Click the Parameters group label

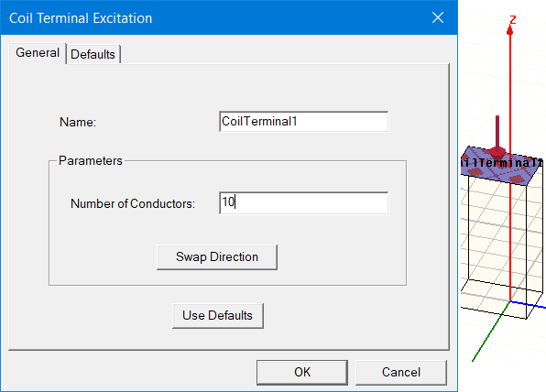click(x=91, y=160)
